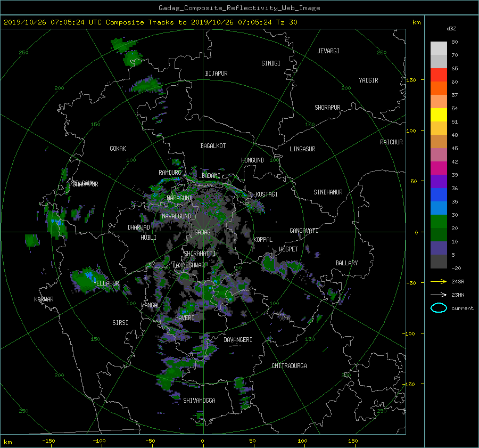Select the 80 dBZ light grey swatch

click(x=439, y=48)
